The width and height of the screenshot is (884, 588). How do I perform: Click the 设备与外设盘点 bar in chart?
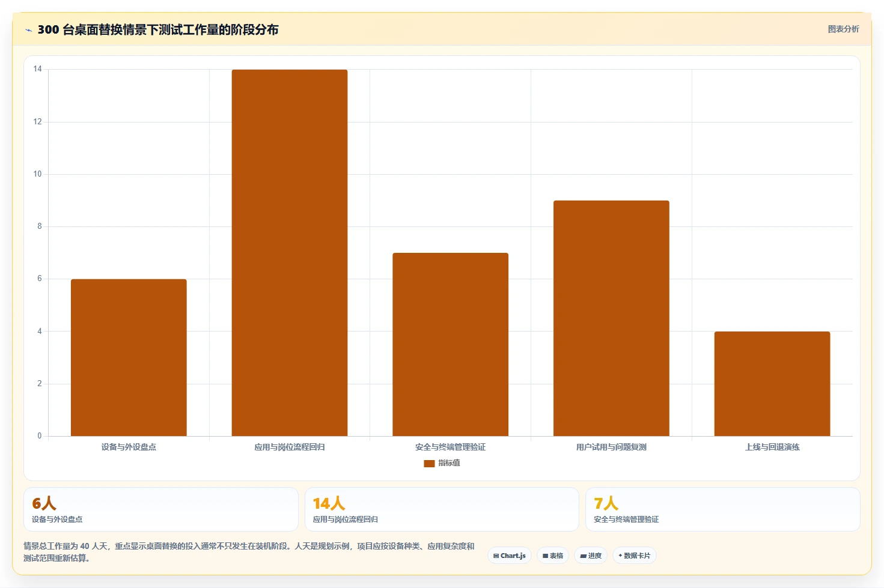(x=129, y=357)
